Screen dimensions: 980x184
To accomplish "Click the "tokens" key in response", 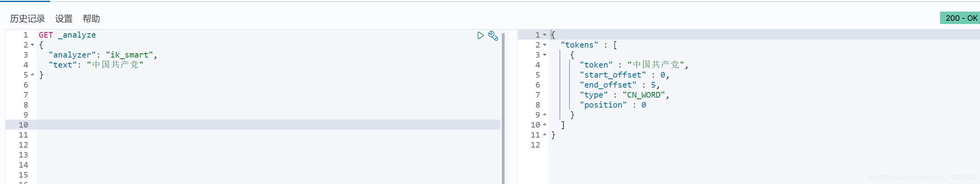I will [580, 45].
